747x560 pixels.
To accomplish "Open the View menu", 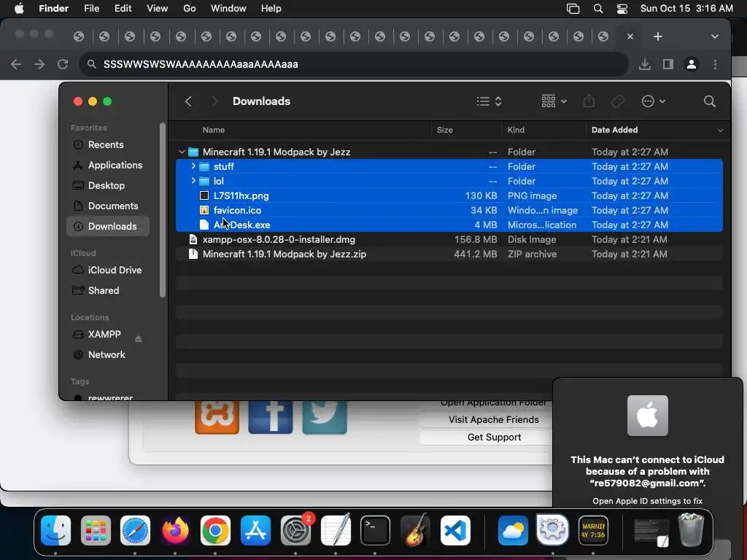I will (158, 9).
